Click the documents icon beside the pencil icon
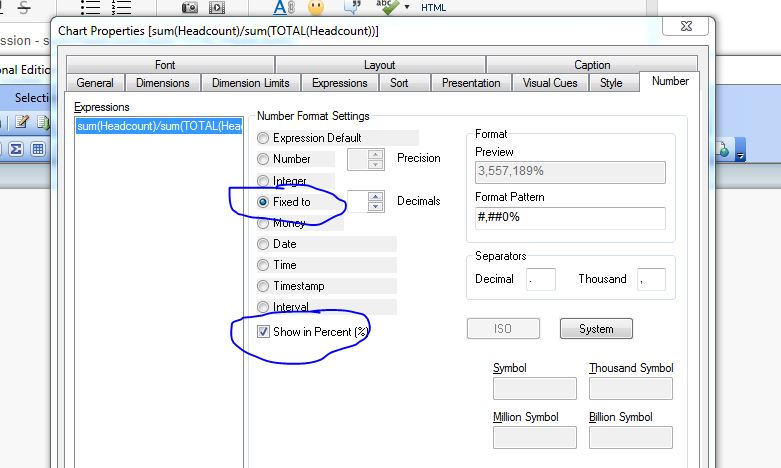 click(x=44, y=122)
